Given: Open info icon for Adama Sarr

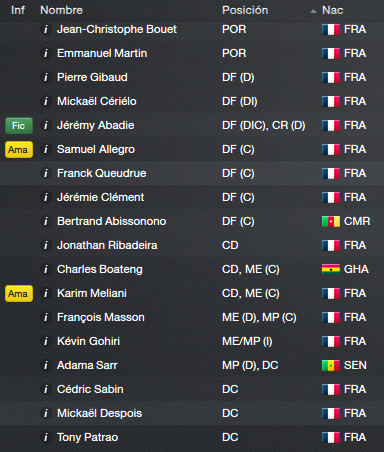Looking at the screenshot, I should (46, 365).
